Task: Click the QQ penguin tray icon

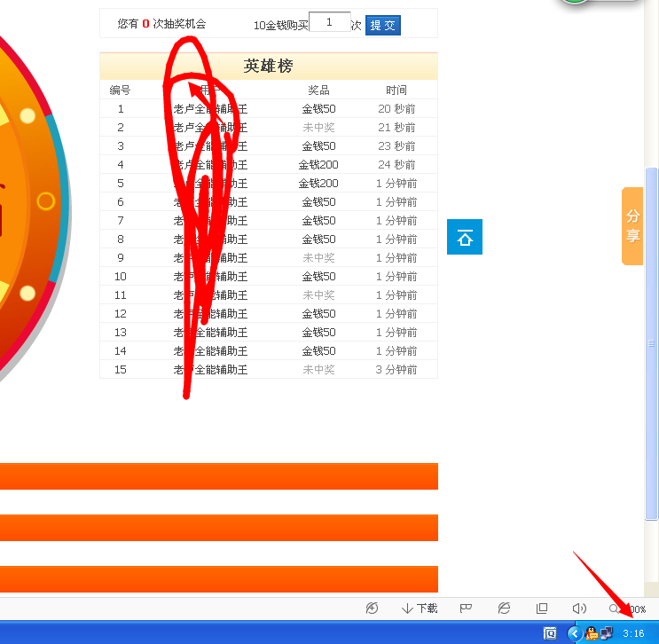Action: click(592, 633)
